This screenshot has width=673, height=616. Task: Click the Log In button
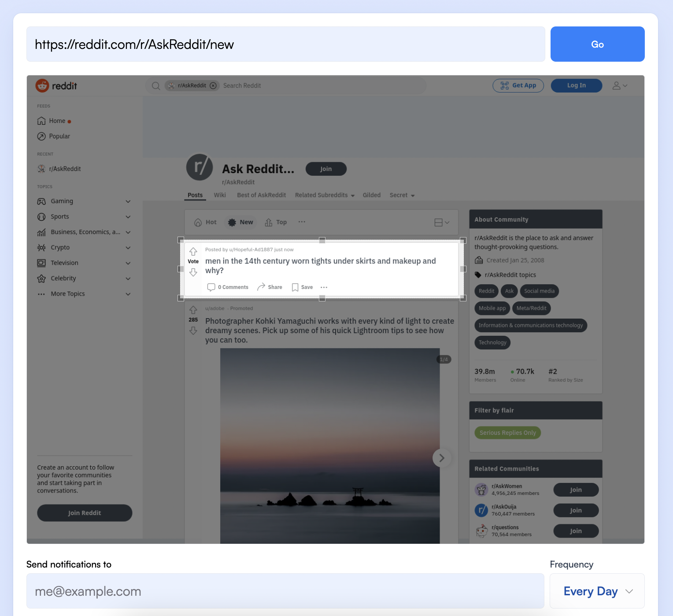(577, 85)
